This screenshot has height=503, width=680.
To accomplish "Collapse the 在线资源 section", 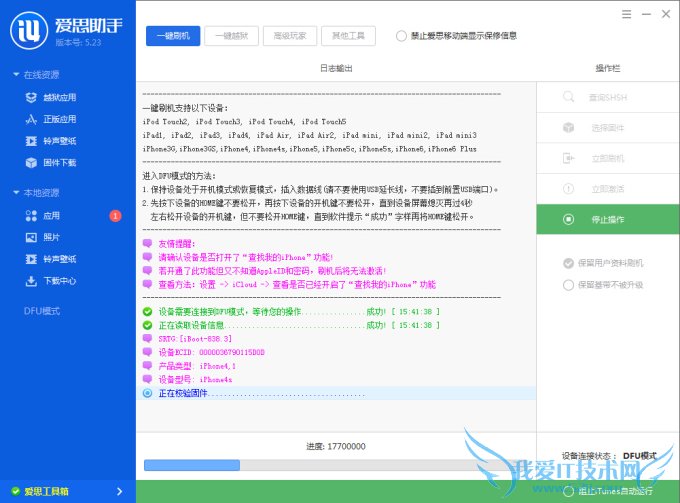I will pos(16,75).
